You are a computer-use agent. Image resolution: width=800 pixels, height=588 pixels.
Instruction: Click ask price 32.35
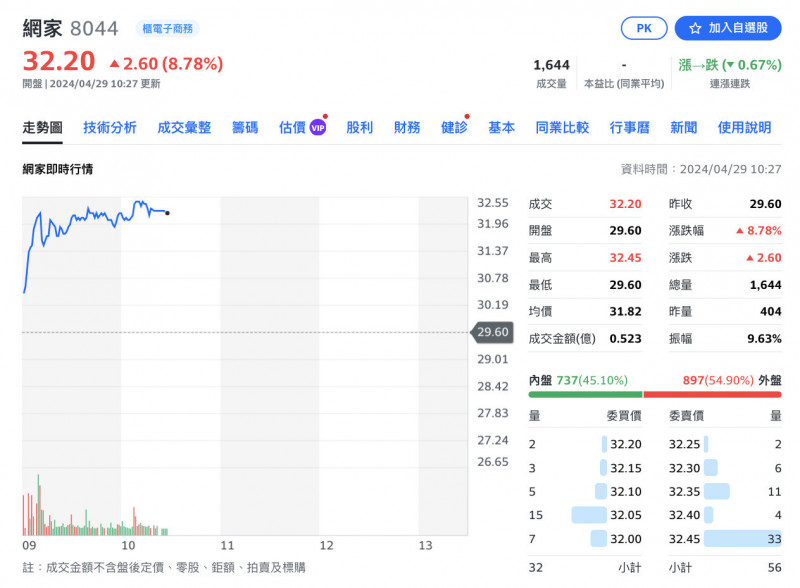point(684,492)
